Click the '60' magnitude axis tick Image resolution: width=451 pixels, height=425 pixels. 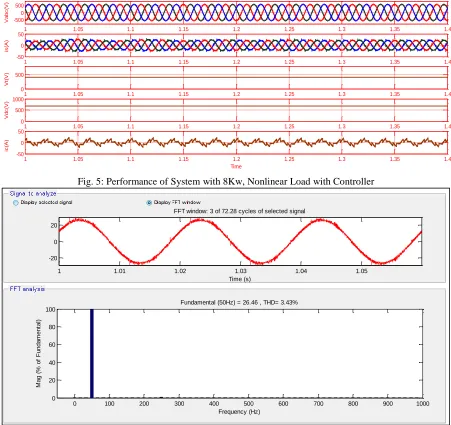tap(51, 345)
